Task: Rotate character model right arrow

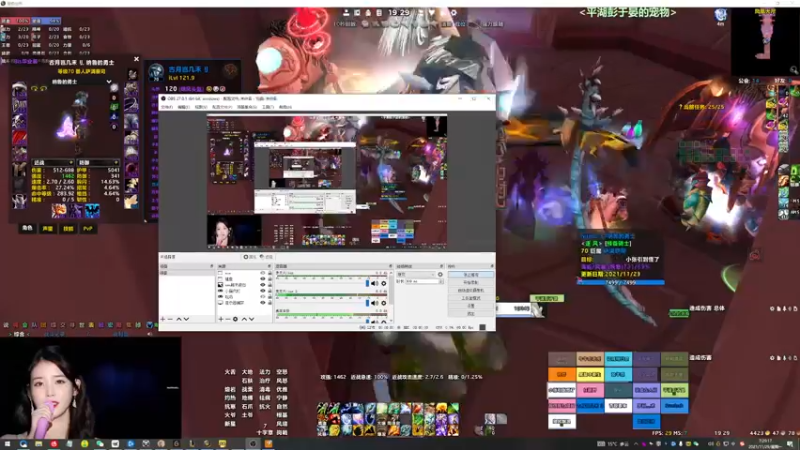Action: tap(43, 89)
